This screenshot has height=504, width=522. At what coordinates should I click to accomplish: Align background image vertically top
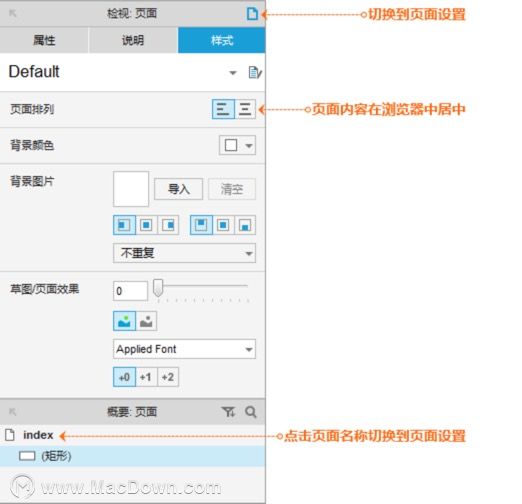201,225
